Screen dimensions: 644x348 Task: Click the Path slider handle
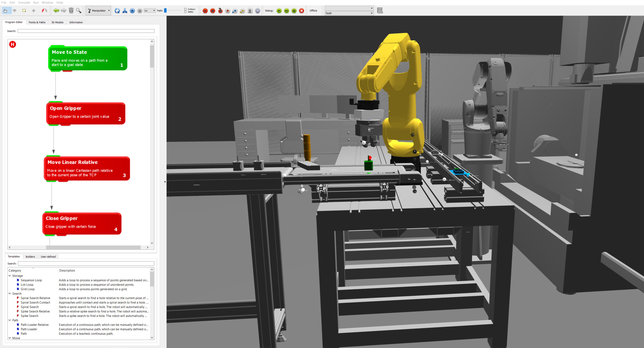click(165, 10)
